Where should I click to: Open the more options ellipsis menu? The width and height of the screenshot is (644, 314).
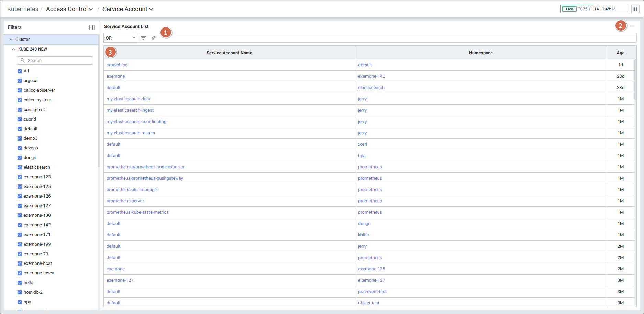[632, 26]
